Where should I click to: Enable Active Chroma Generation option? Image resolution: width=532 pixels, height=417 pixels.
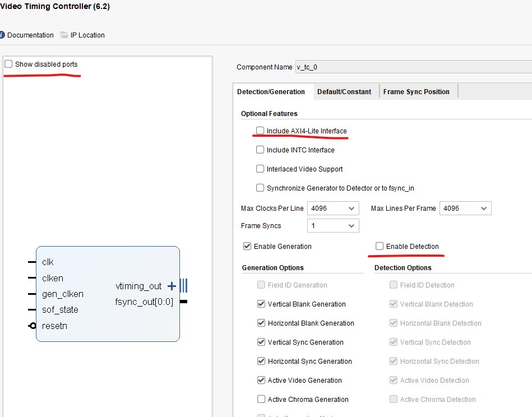(261, 400)
